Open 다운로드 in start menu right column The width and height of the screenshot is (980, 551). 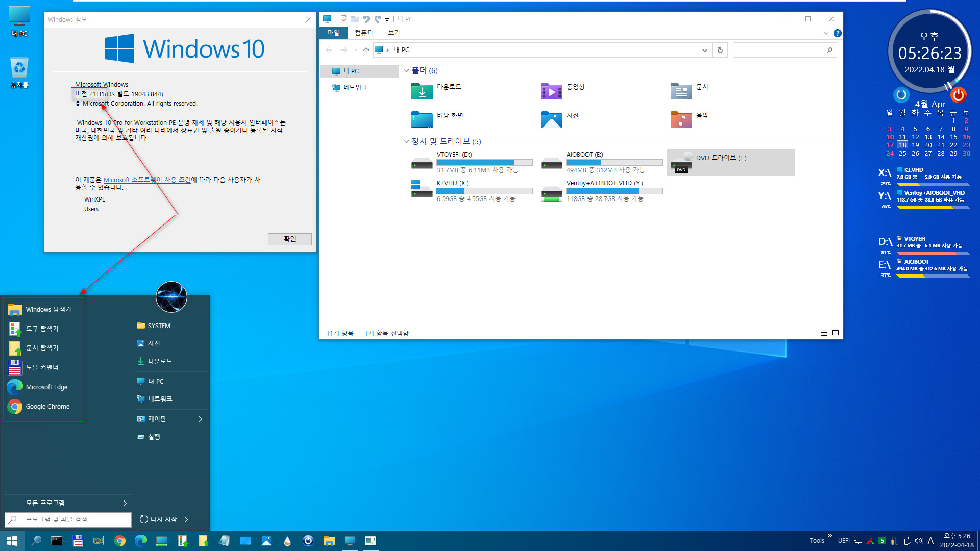(x=155, y=361)
